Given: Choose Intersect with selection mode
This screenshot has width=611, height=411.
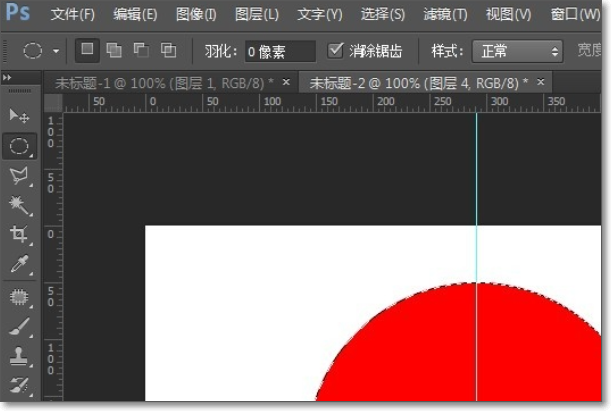Looking at the screenshot, I should point(169,51).
